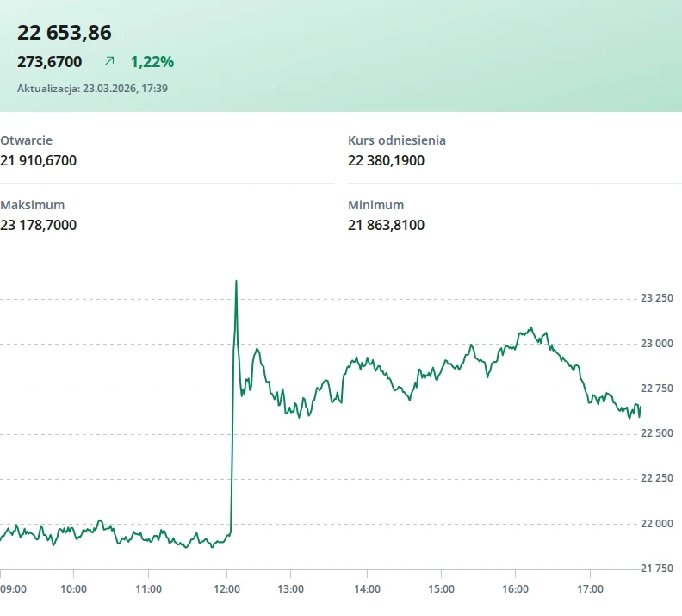682x616 pixels.
Task: Click the green upward trend arrow icon
Action: (109, 61)
